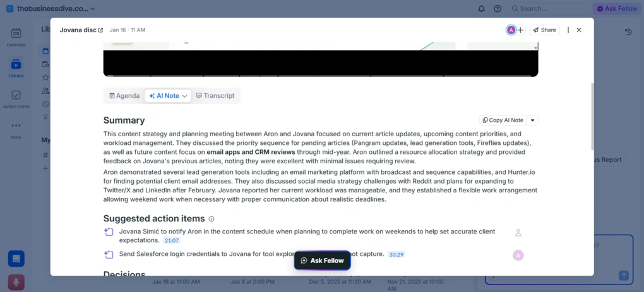Open thebusinessdive workspace switcher dropdown

pyautogui.click(x=93, y=9)
